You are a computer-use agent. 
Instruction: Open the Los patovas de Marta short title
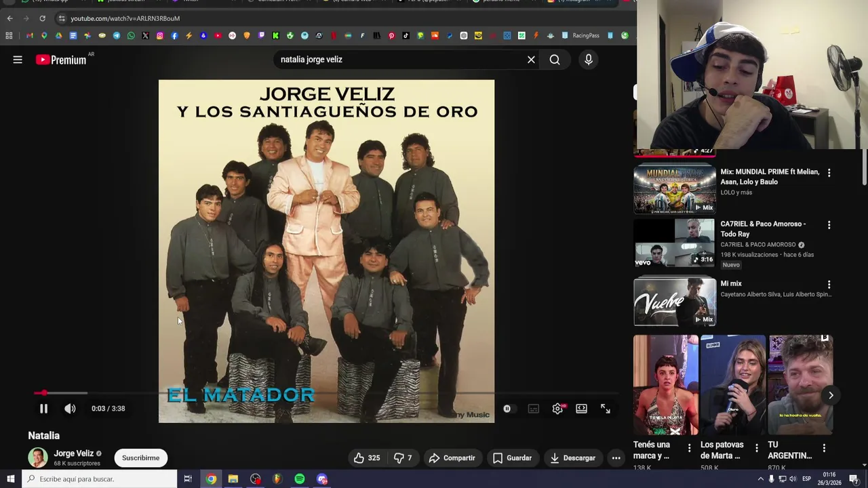722,450
